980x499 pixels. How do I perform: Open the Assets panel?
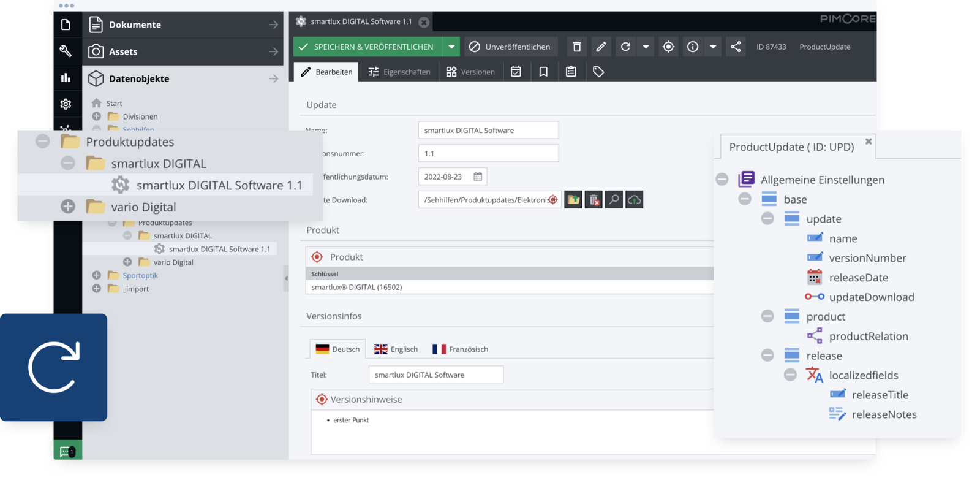183,51
